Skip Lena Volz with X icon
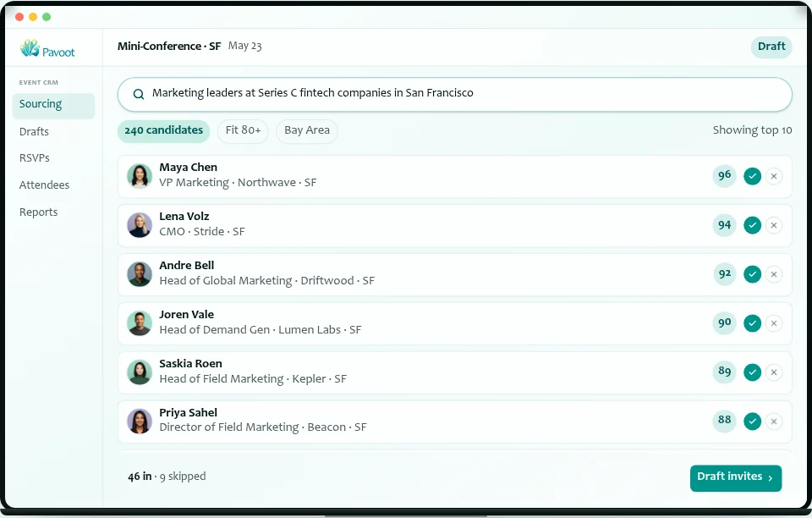This screenshot has width=812, height=518. point(774,225)
